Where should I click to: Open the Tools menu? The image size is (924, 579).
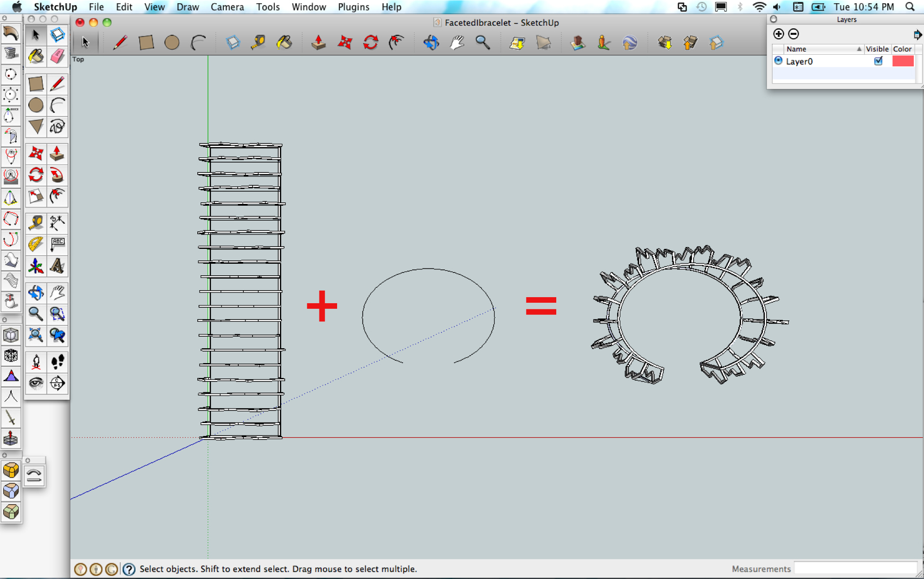(268, 7)
